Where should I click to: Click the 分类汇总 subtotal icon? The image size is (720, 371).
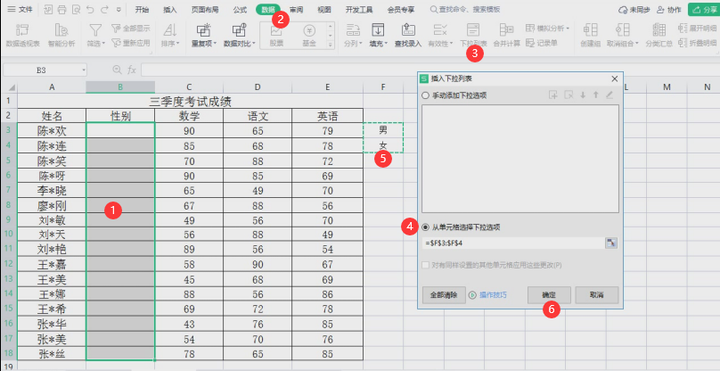[x=659, y=30]
